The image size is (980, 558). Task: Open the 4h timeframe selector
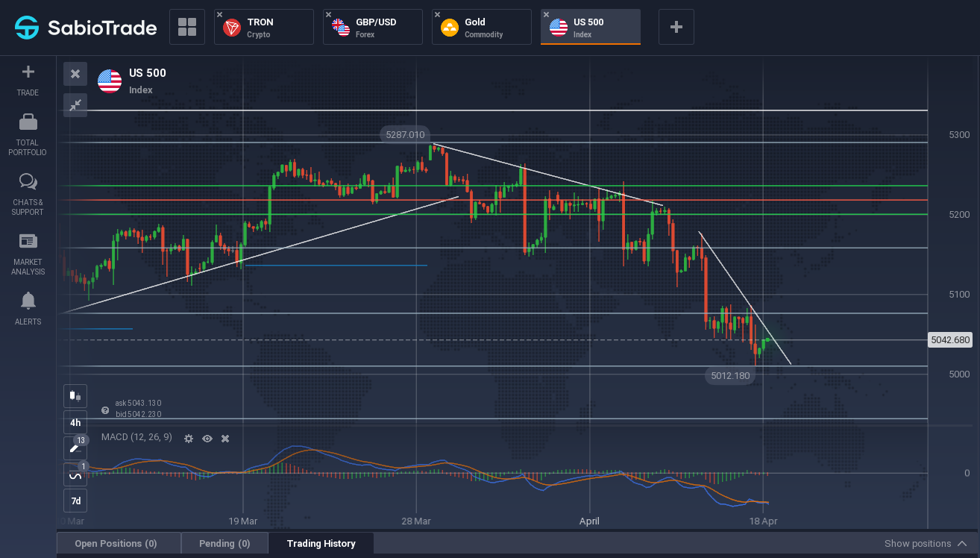75,422
